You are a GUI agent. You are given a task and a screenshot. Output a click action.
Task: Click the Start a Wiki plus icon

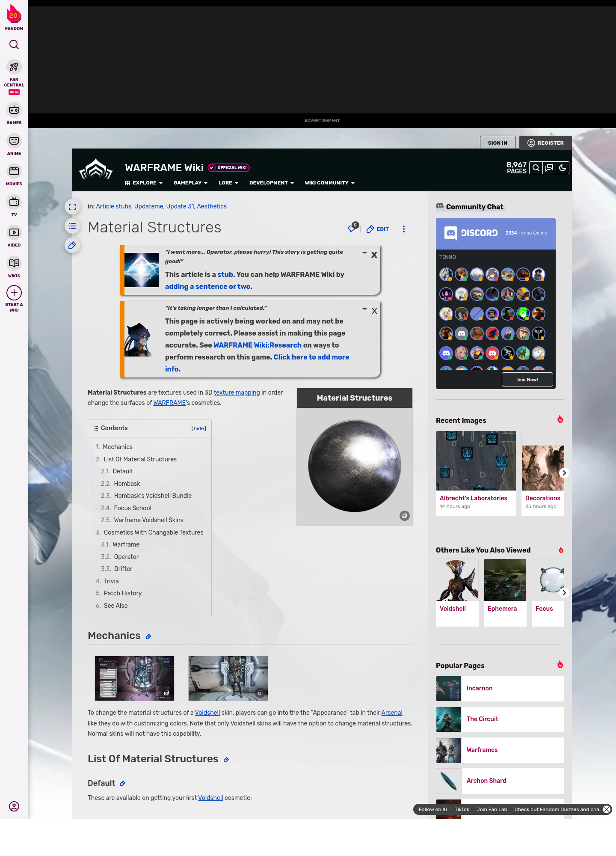pyautogui.click(x=14, y=293)
